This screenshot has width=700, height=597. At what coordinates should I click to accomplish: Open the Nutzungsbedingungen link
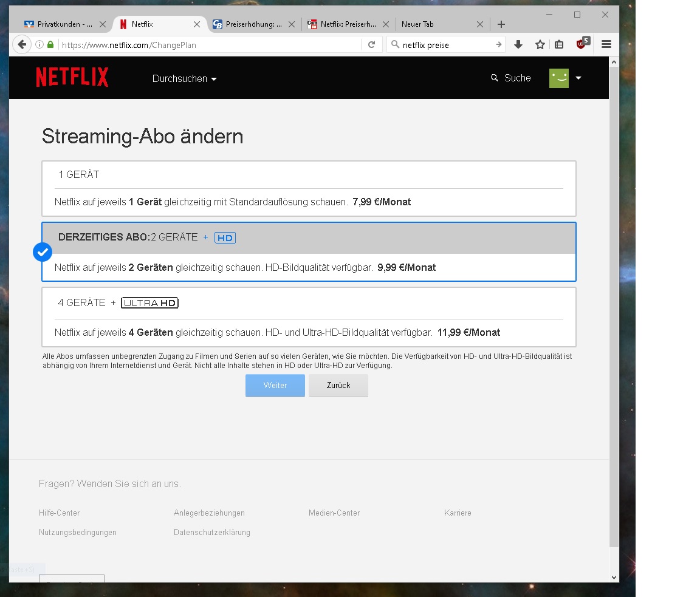[78, 532]
